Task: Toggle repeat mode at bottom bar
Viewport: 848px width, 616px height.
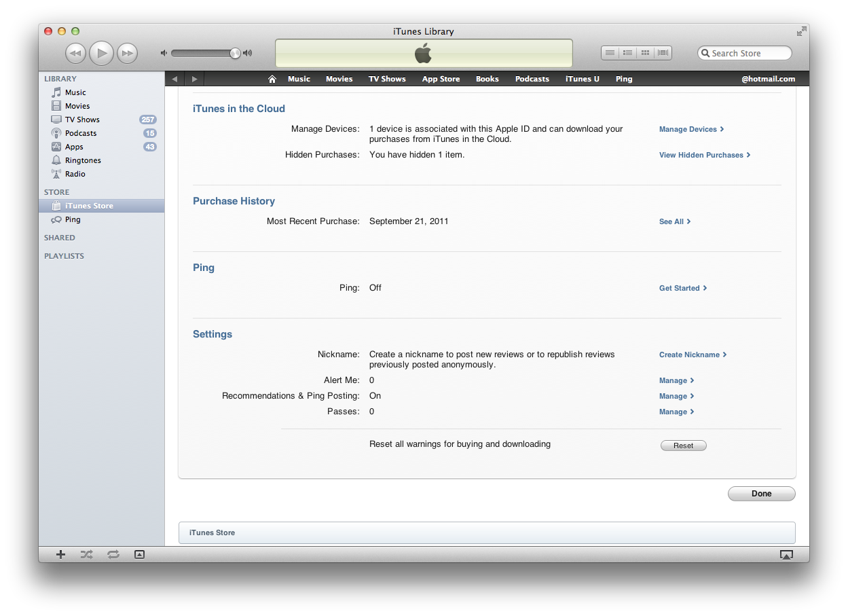Action: (113, 554)
